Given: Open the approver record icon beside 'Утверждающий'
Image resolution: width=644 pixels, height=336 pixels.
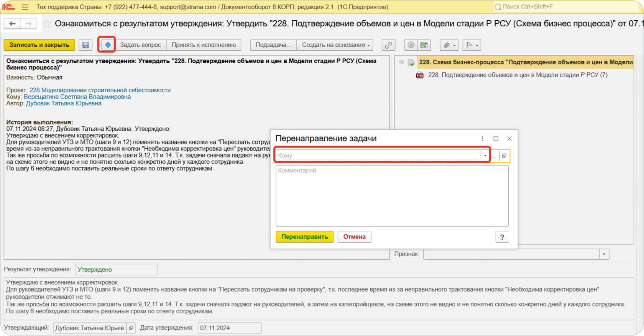Looking at the screenshot, I should click(x=131, y=328).
